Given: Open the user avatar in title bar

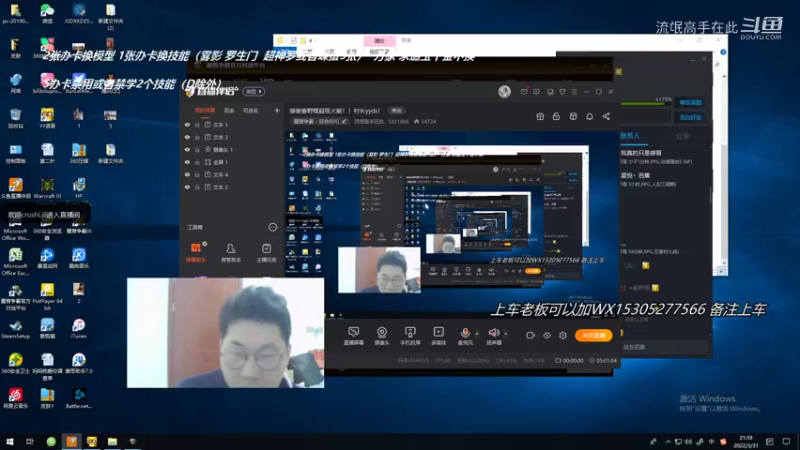Looking at the screenshot, I should (504, 91).
